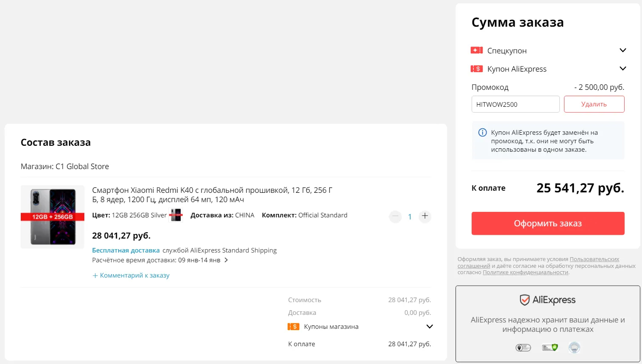Expand the Купоны магазина chevron
642x364 pixels.
pyautogui.click(x=429, y=327)
